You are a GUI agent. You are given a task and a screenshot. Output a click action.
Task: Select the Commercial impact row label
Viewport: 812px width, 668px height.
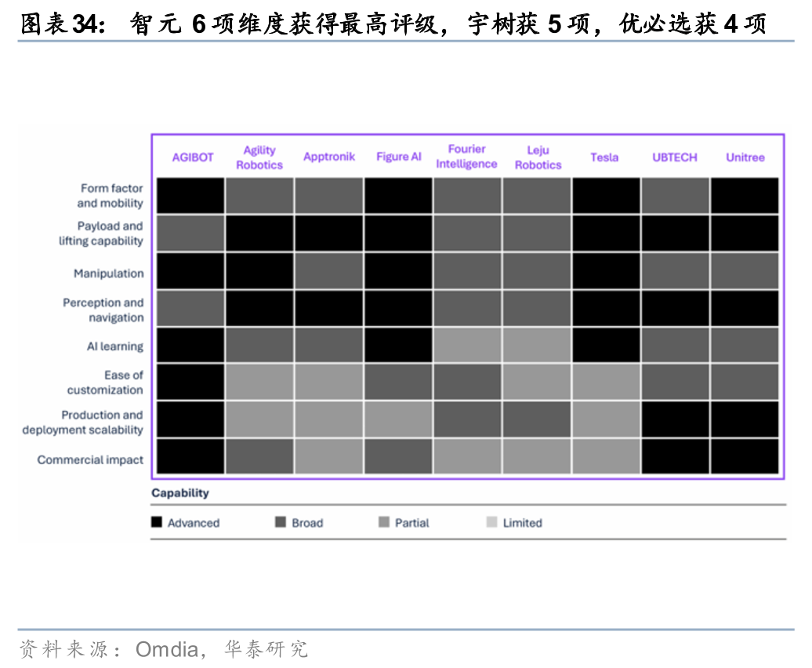pos(90,459)
